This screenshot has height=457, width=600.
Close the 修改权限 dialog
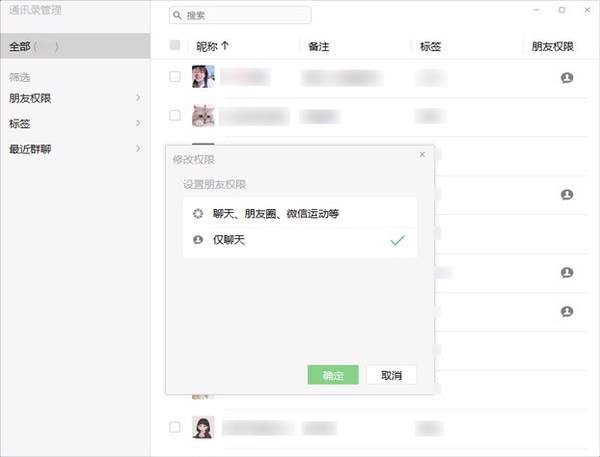coord(422,155)
